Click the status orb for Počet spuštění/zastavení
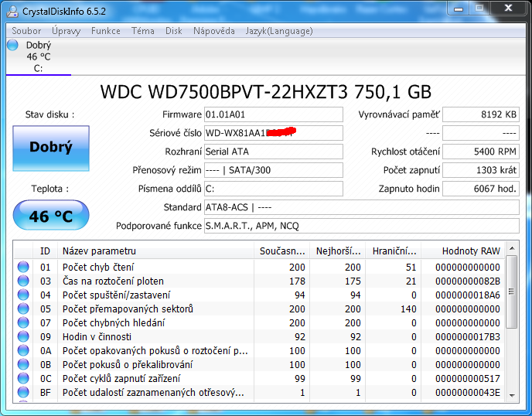This screenshot has width=532, height=416. point(23,295)
